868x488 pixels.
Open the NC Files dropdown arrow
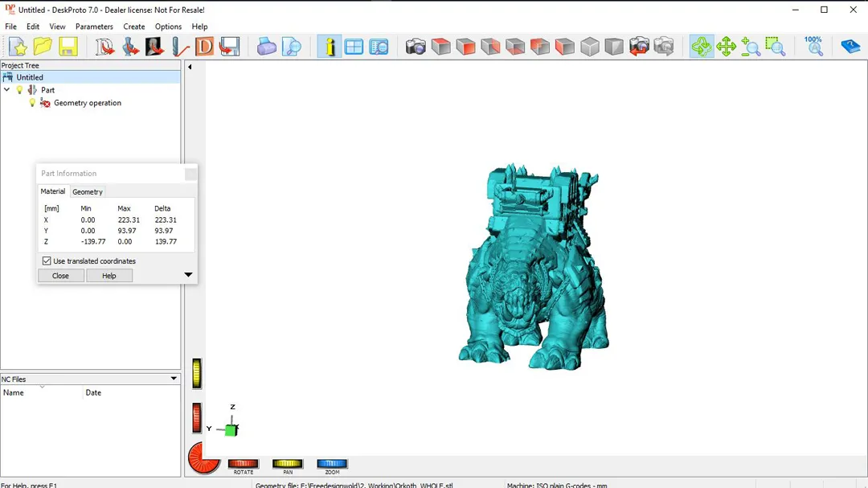[174, 379]
